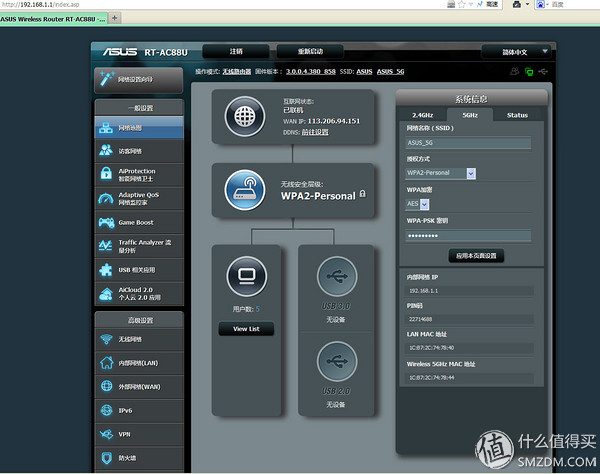Click the USB 3.0 port icon

coord(337,277)
